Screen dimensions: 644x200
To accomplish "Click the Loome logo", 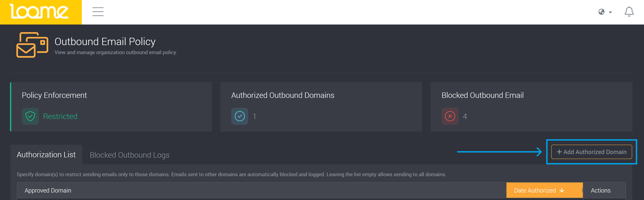I will pyautogui.click(x=40, y=12).
